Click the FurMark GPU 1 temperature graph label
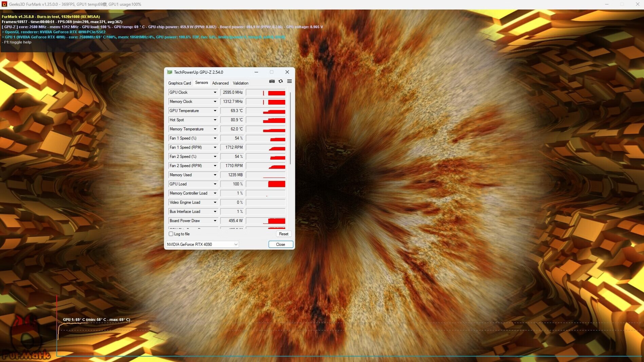Viewport: 644px width, 362px height. (96, 320)
